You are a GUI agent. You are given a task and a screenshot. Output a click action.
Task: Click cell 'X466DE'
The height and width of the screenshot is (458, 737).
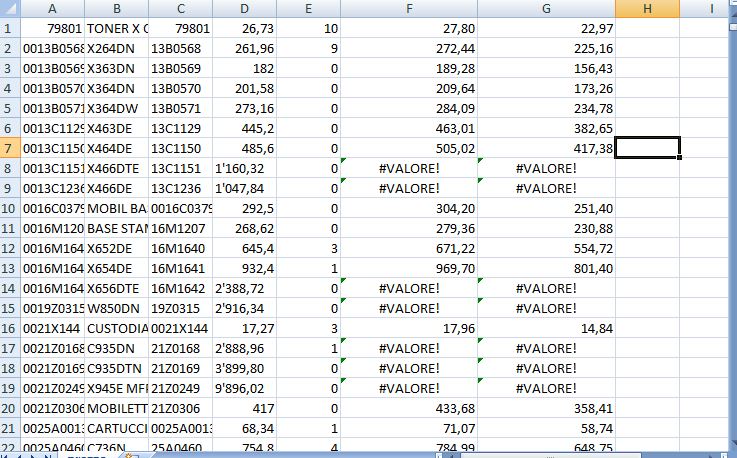(117, 188)
